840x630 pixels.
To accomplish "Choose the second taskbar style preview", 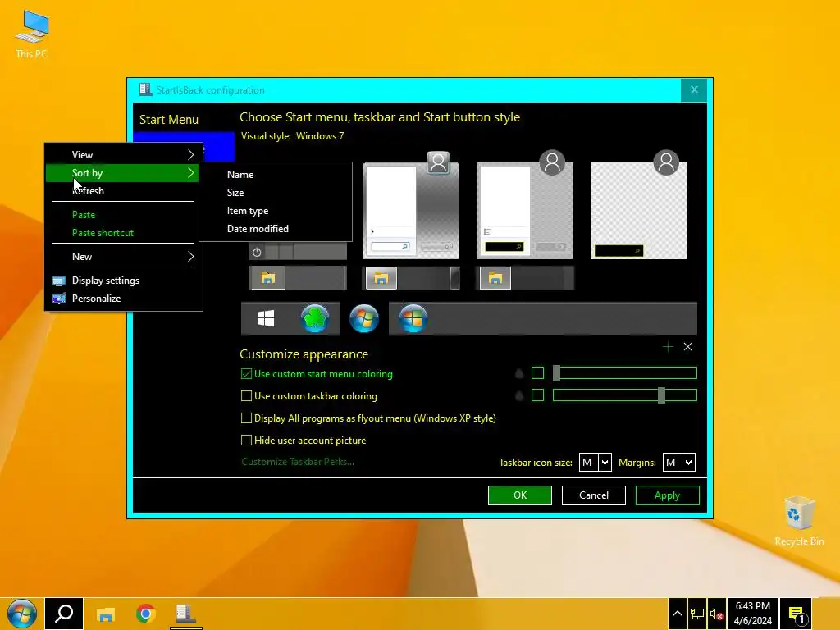I will click(x=412, y=278).
